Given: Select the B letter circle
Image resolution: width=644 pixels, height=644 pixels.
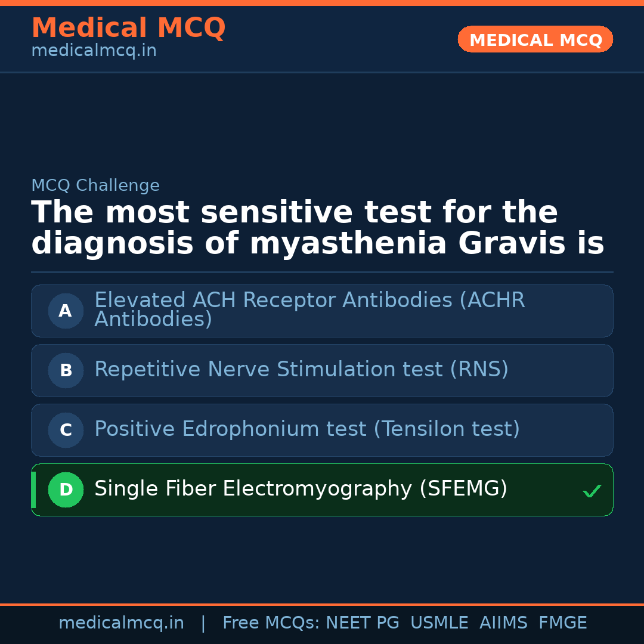Looking at the screenshot, I should pos(66,370).
